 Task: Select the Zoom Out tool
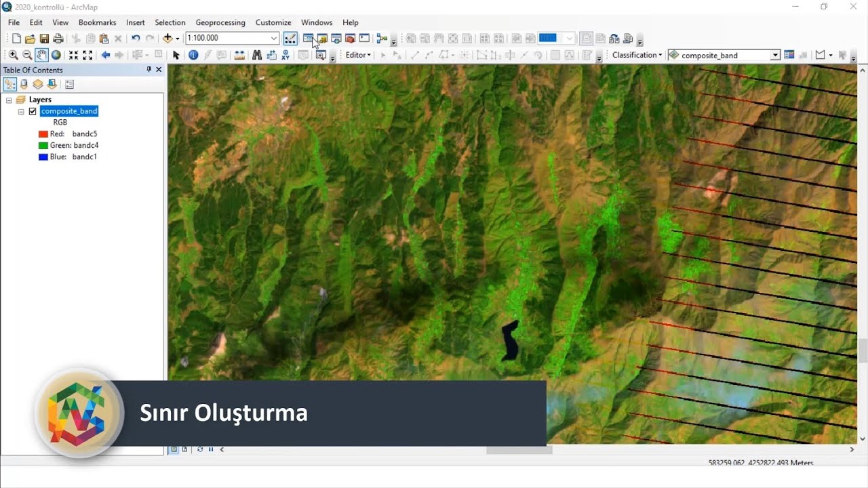pos(27,55)
